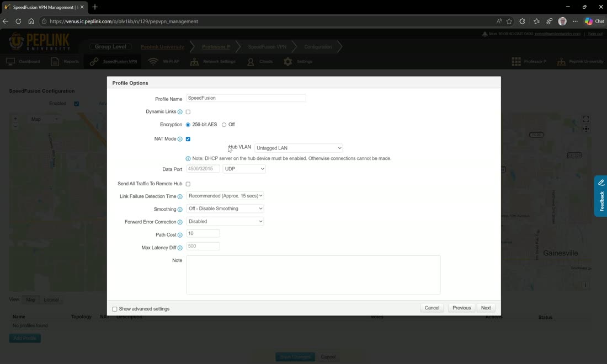Open Link Failure Detection Time info tooltip
The image size is (607, 364).
(180, 196)
